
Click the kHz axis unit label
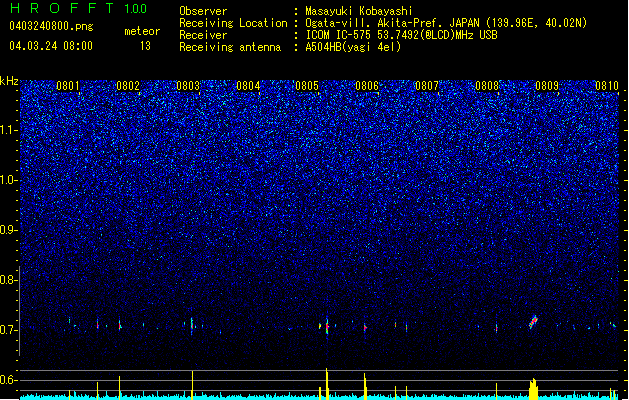(9, 81)
